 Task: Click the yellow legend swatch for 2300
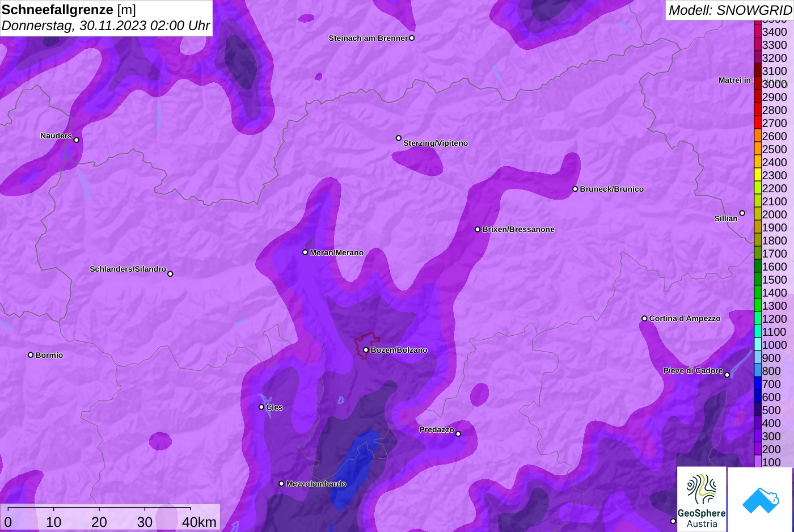pos(758,175)
